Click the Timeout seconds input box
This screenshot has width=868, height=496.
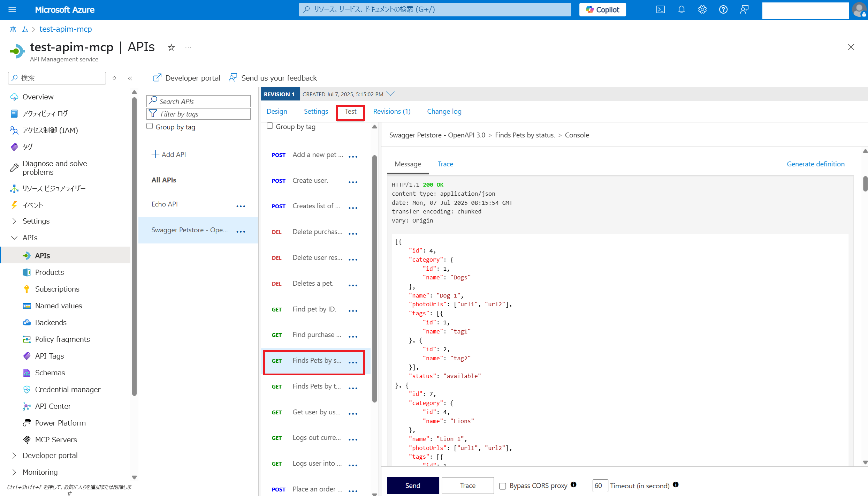click(x=600, y=486)
